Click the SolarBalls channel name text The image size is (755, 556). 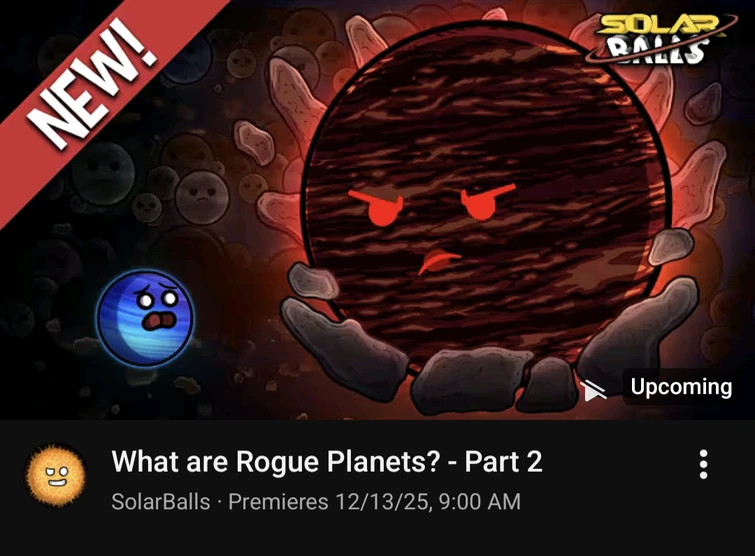click(x=161, y=502)
